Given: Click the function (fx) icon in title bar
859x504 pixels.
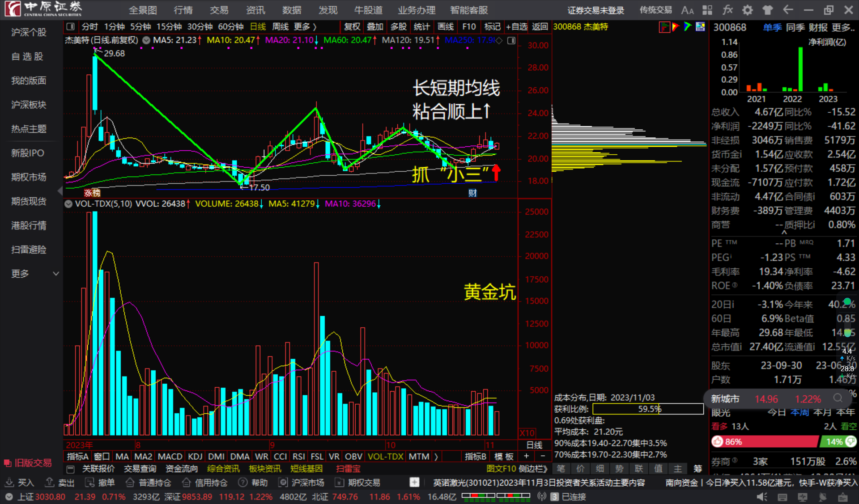Looking at the screenshot, I should tap(728, 9).
